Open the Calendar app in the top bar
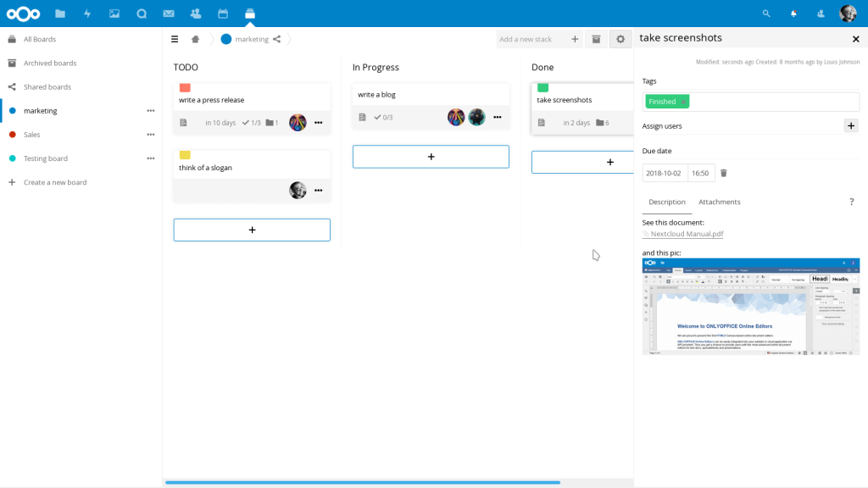Screen dimensions: 868x488 222,14
